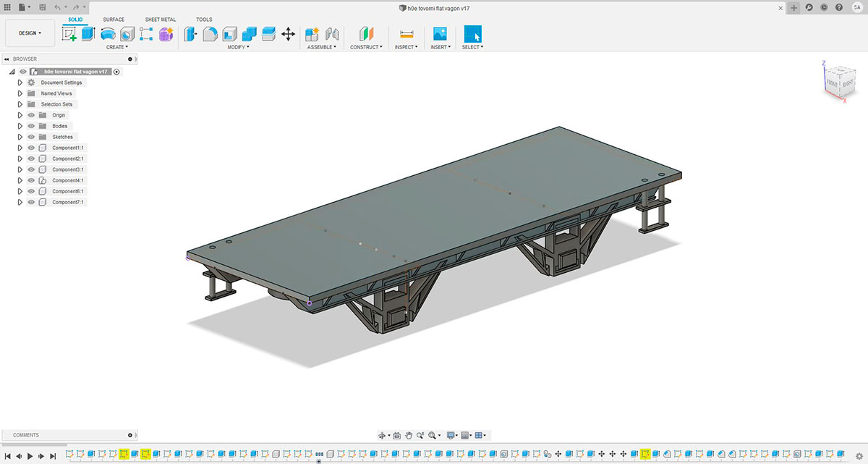Open the INSERT dropdown menu
The height and width of the screenshot is (464, 868).
click(x=440, y=47)
